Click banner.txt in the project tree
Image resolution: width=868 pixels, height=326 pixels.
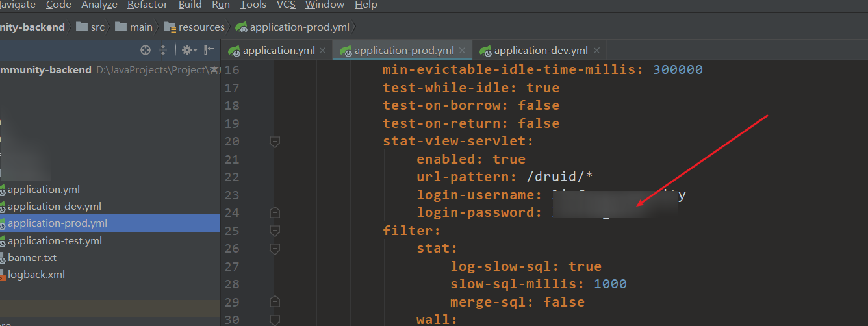coord(32,258)
